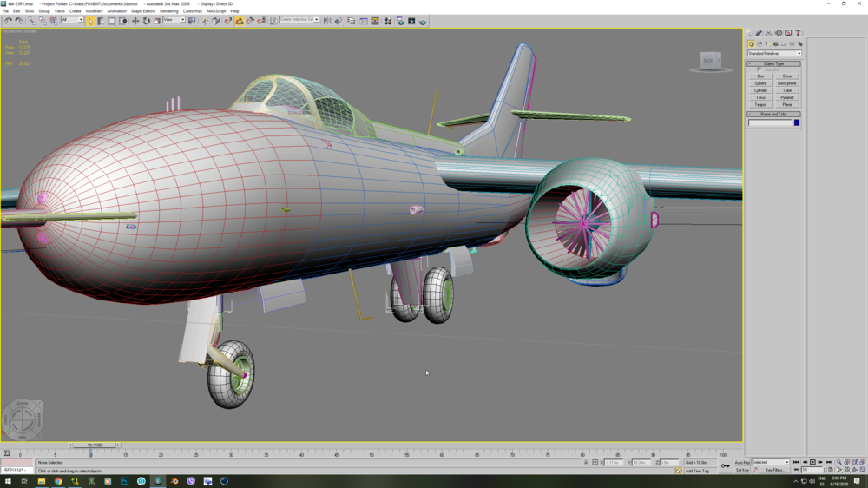Open the selection filter All dropdown
Viewport: 868px width, 488px height.
pyautogui.click(x=72, y=20)
